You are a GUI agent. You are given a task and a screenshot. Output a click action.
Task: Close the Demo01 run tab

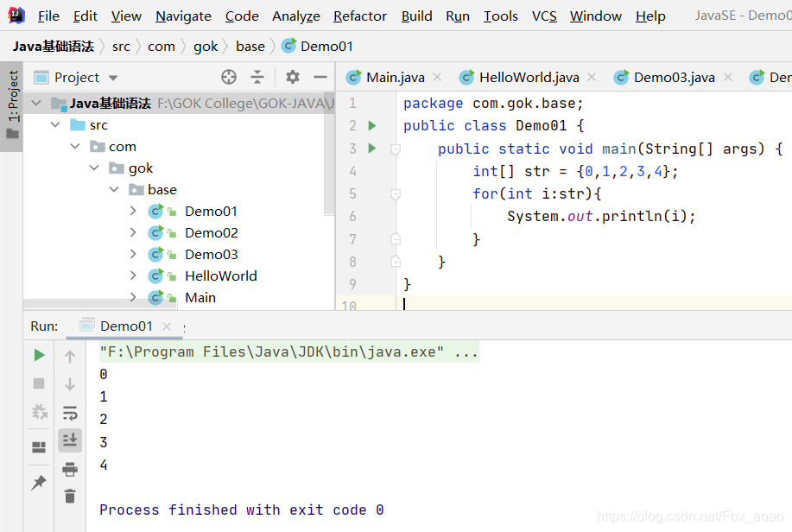coord(167,326)
